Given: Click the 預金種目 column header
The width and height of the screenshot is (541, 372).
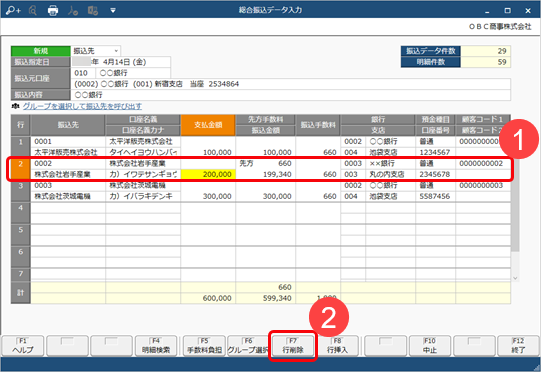Looking at the screenshot, I should pyautogui.click(x=435, y=119).
